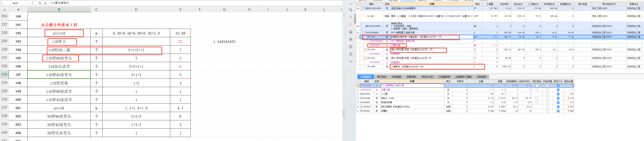The image size is (644, 141).
Task: Toggle 是否暂估 checkbox for PVC-U排水管 row
Action: coord(537,86)
